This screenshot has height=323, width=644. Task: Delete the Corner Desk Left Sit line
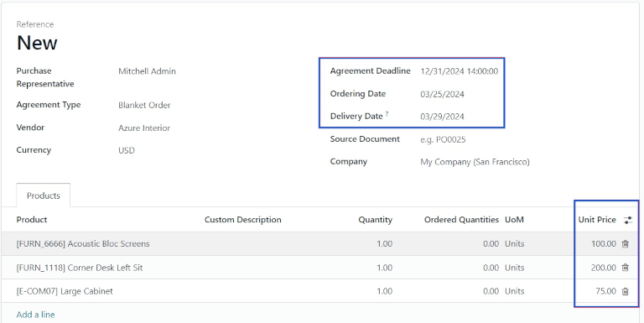point(625,268)
